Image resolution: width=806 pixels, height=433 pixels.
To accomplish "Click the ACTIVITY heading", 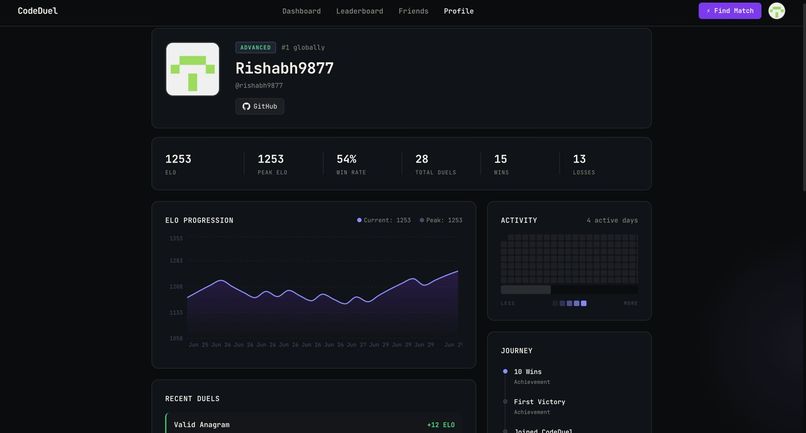I will 519,220.
